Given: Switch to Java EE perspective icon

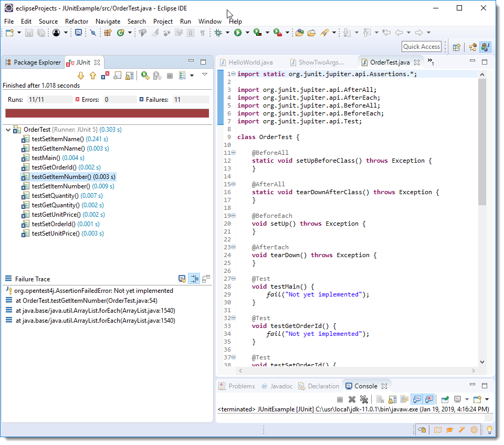Looking at the screenshot, I should 472,47.
